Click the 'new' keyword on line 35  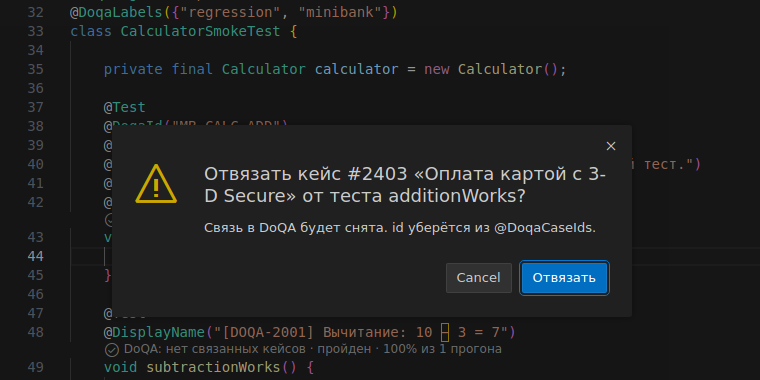[x=437, y=69]
